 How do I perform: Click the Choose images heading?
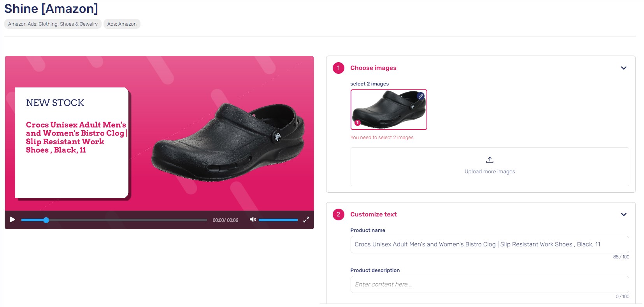coord(373,68)
